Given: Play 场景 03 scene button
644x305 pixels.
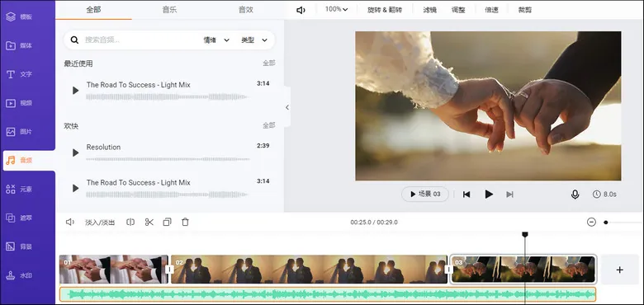Looking at the screenshot, I should 425,194.
